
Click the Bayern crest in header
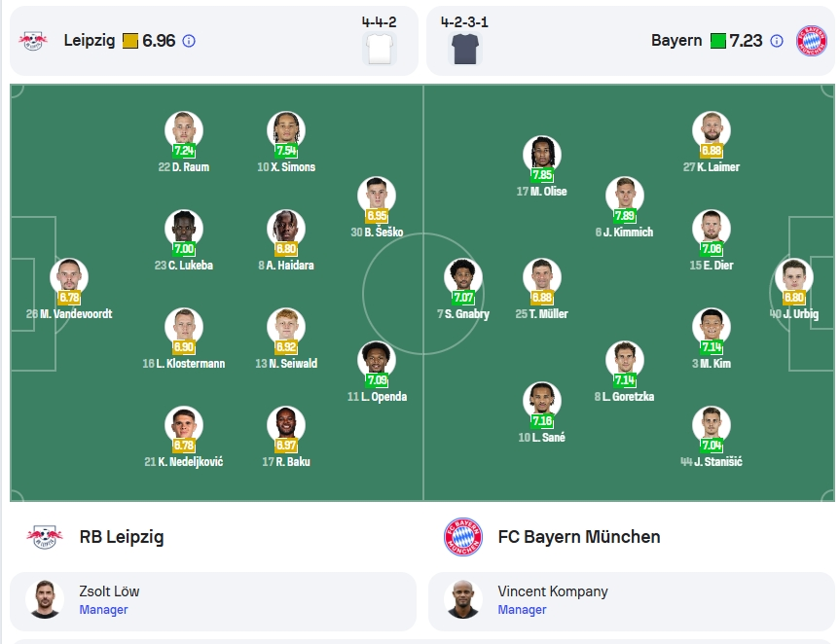click(x=812, y=41)
